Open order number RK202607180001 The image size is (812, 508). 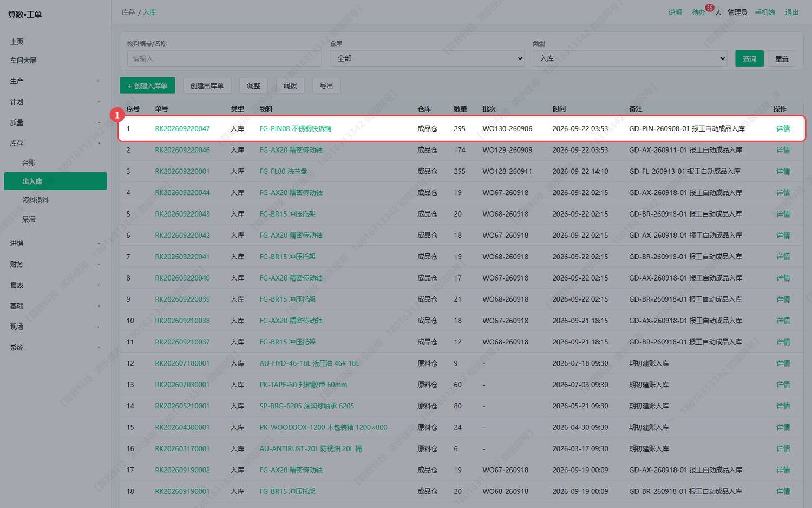(182, 363)
